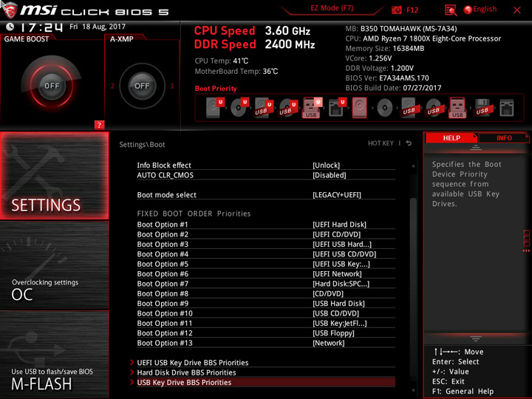This screenshot has height=399, width=532.
Task: Select the UEFI hard disk boot priority icon
Action: click(215, 108)
